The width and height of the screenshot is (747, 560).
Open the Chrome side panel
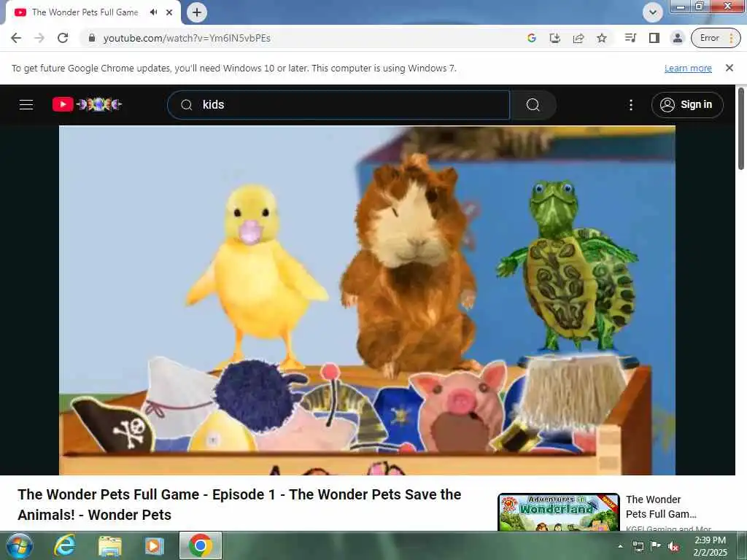tap(654, 38)
